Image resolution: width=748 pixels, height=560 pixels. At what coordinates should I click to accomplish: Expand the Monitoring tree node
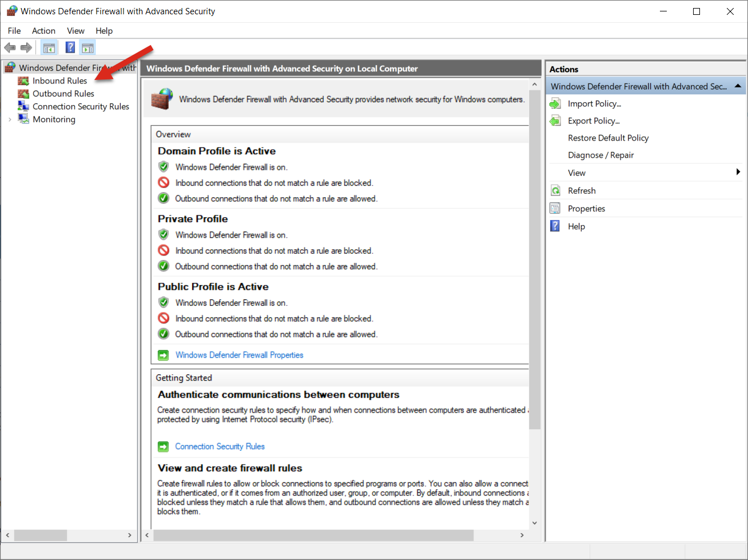point(10,119)
